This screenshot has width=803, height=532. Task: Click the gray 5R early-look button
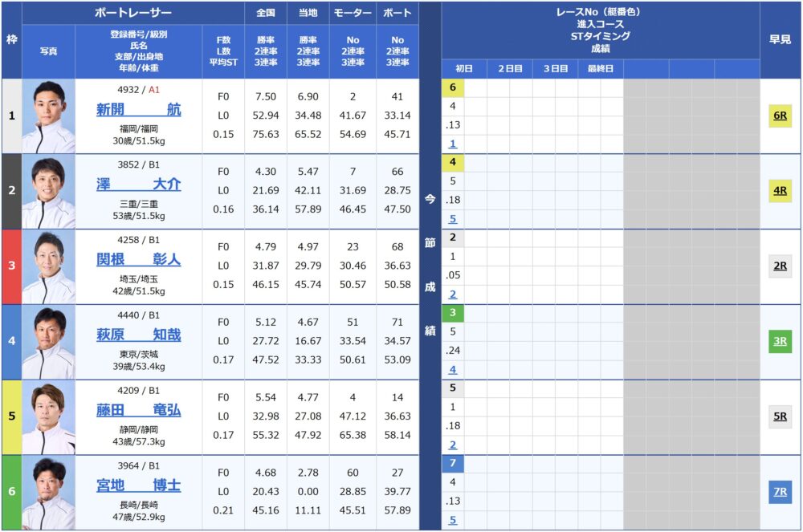pos(780,416)
